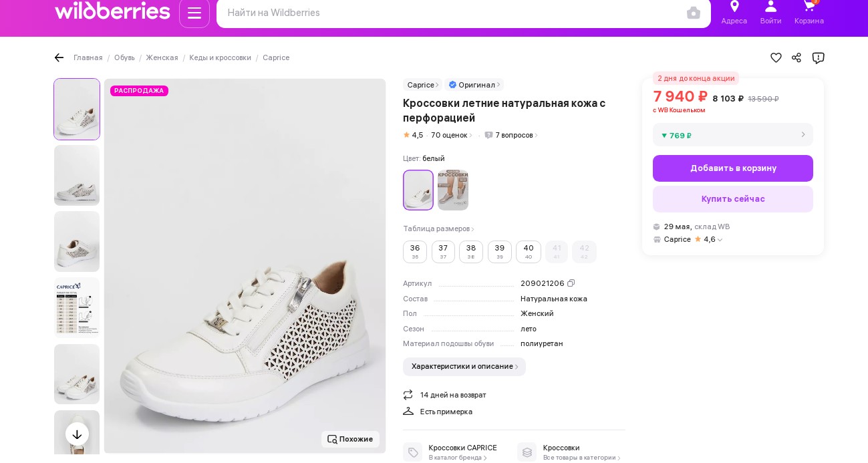
Task: Pick size 36
Action: click(x=415, y=252)
